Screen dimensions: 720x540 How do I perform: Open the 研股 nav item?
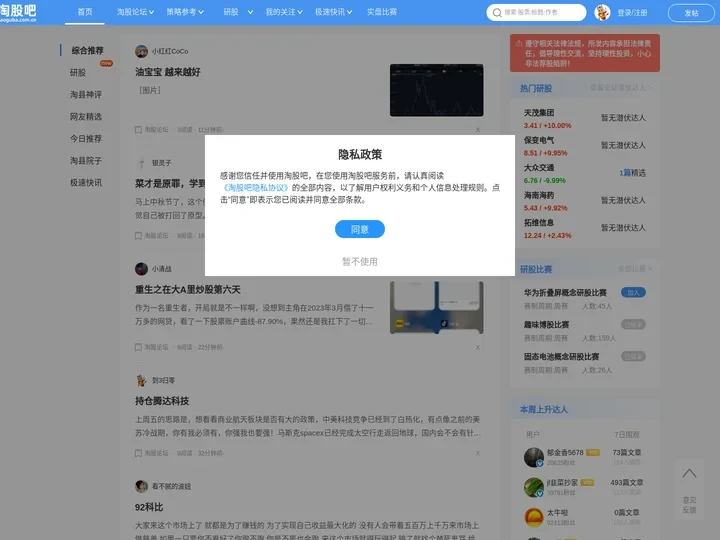click(231, 12)
